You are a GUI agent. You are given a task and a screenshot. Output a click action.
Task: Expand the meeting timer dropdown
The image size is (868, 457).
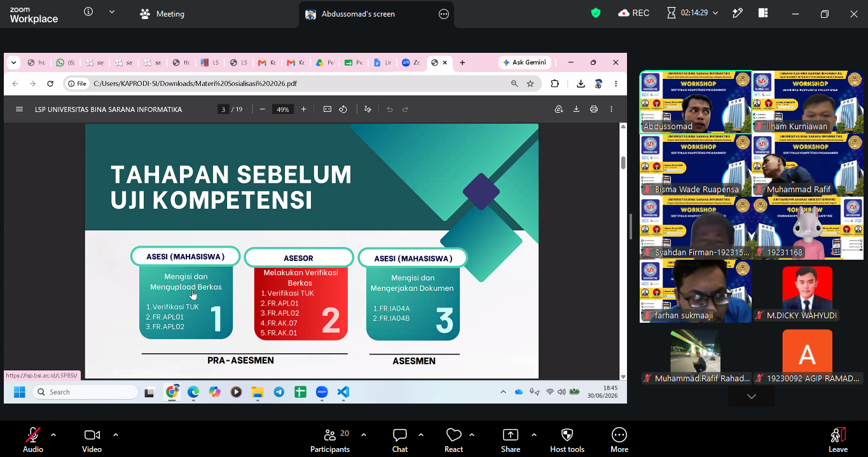(716, 13)
